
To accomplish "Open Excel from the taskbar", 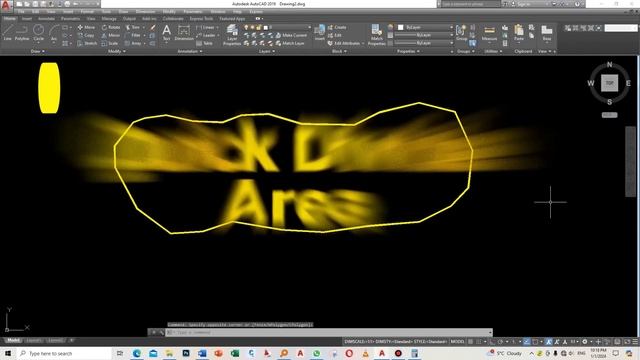I will click(x=235, y=353).
